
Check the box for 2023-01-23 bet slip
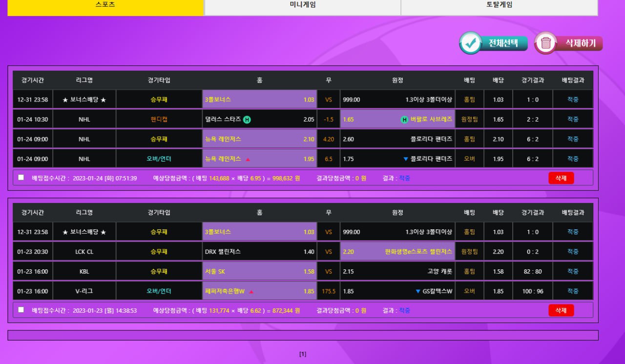point(21,310)
